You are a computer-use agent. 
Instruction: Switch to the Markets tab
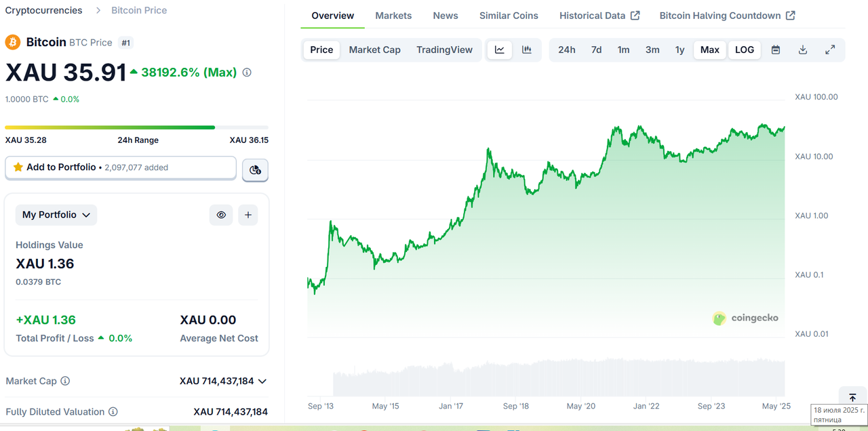click(x=393, y=16)
